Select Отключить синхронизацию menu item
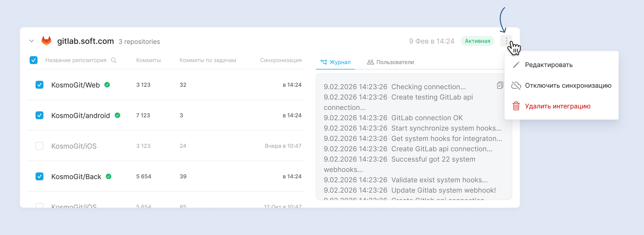 [x=568, y=85]
